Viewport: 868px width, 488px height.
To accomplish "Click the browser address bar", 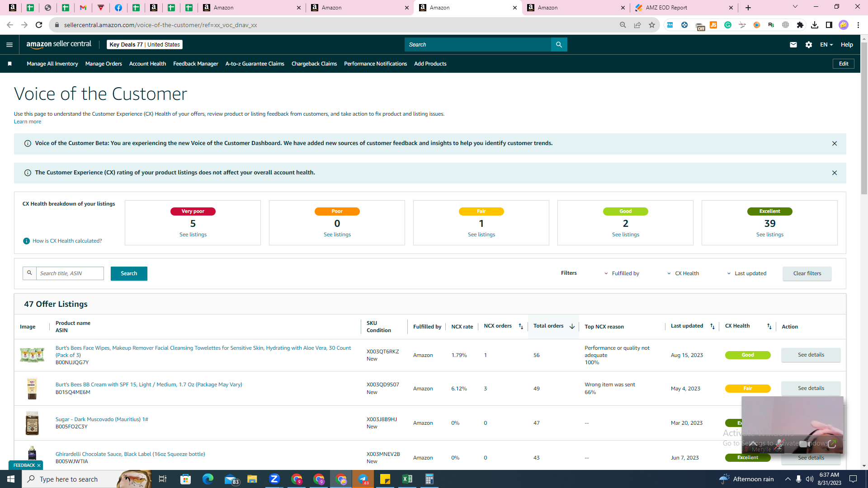I will pos(335,25).
